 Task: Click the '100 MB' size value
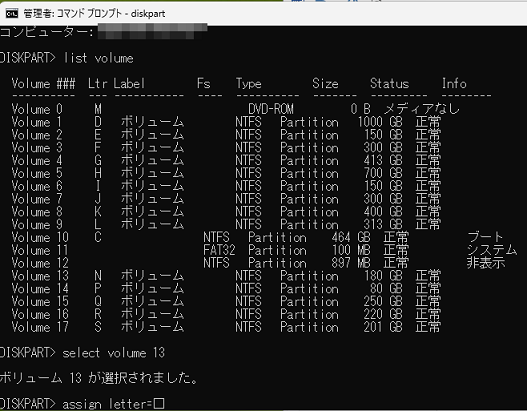(351, 250)
